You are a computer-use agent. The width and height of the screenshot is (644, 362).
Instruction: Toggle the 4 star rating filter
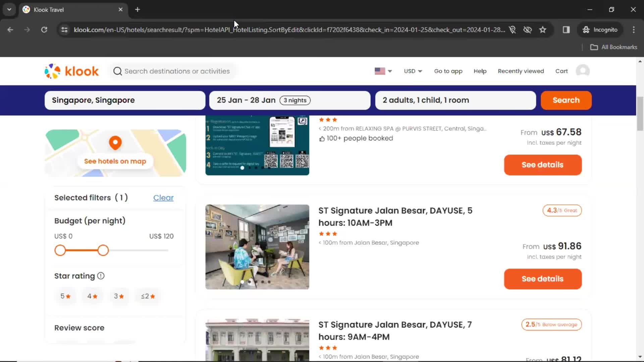pyautogui.click(x=92, y=296)
